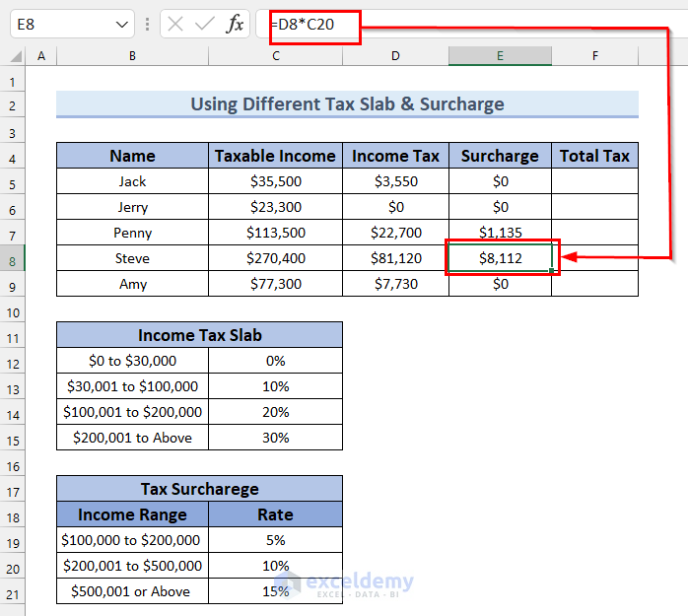Click the 'Income Tax' header cell
Viewport: 688px width, 616px height.
click(395, 156)
